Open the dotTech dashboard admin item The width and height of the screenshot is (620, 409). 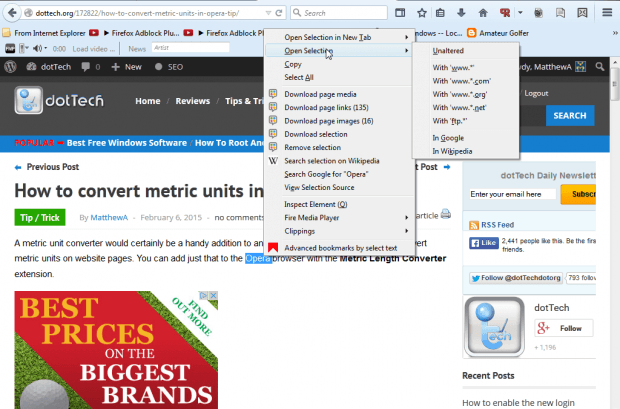click(x=49, y=66)
